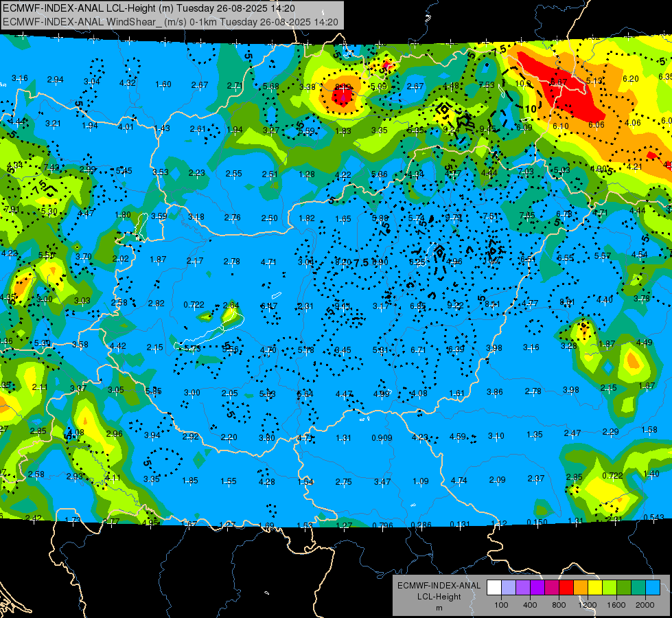Click the magenta legend swatch

552,588
